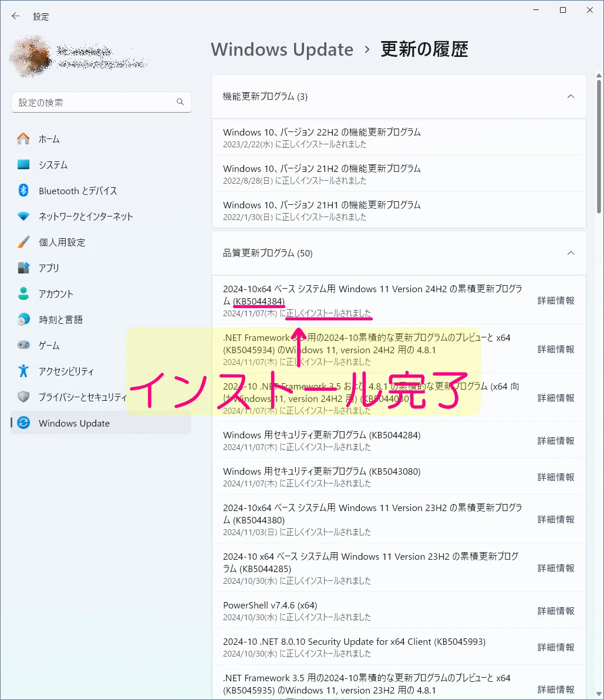Viewport: 604px width, 700px height.
Task: Click the システム monitor icon
Action: (x=23, y=165)
